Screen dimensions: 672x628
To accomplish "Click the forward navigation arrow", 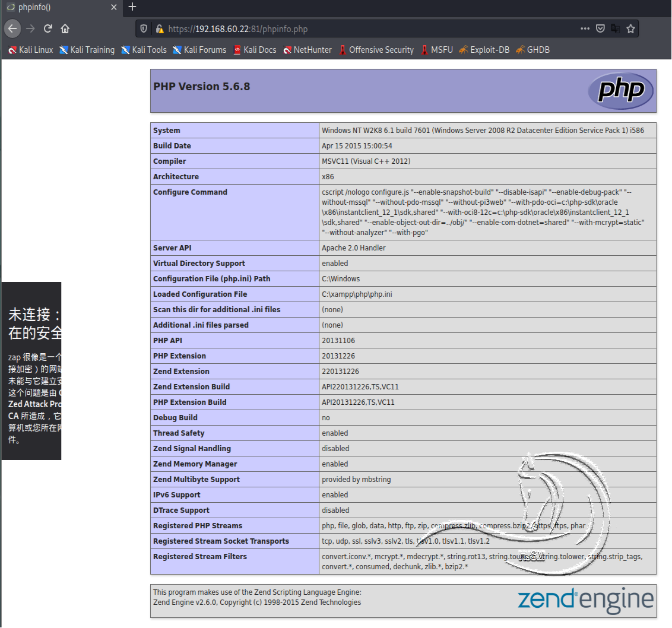I will [x=30, y=28].
